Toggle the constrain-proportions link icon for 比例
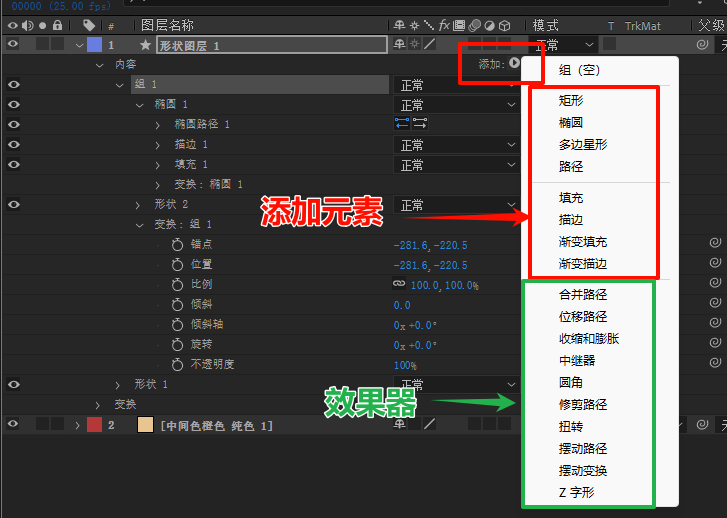This screenshot has height=518, width=727. click(x=399, y=283)
